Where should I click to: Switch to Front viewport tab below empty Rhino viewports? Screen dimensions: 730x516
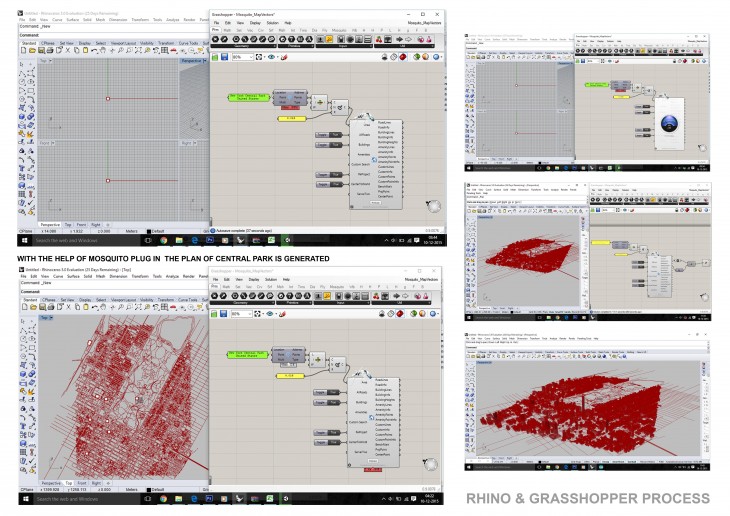pyautogui.click(x=79, y=225)
